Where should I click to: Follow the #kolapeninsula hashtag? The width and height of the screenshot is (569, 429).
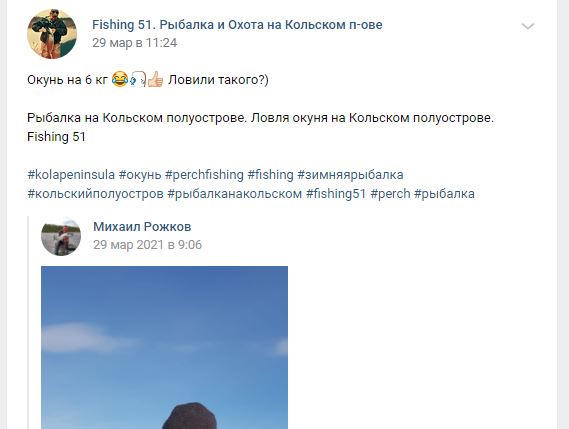pyautogui.click(x=71, y=175)
